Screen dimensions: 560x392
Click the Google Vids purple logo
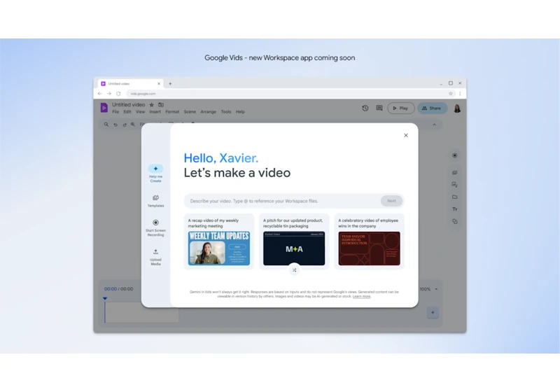click(104, 108)
